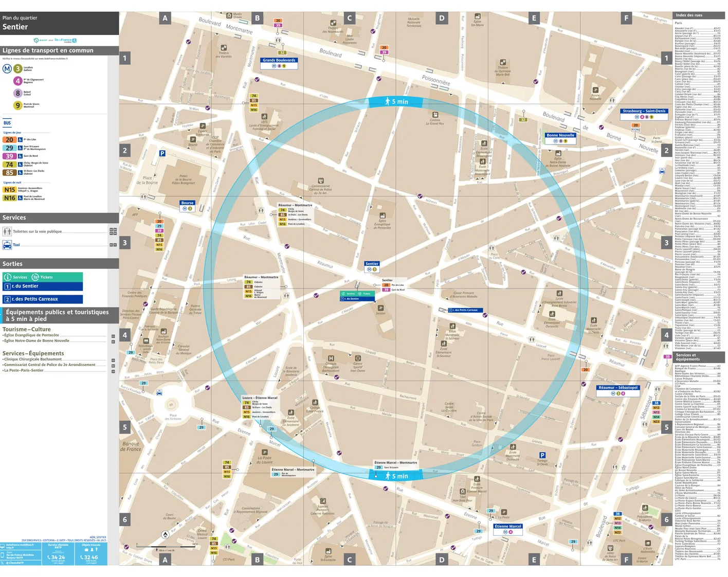Click the Commissariat Central de Police map icon
The image size is (728, 577).
[321, 181]
